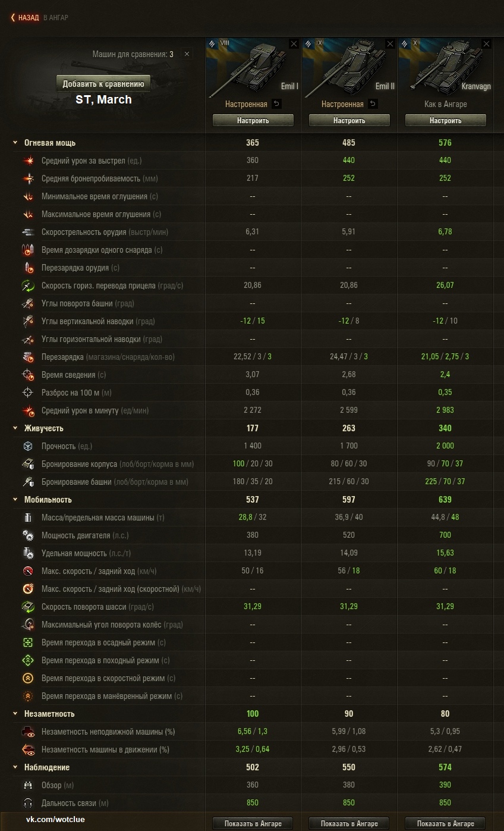Show Kranvagn with Показать в Ангаре
504x831 pixels.
pos(446,824)
